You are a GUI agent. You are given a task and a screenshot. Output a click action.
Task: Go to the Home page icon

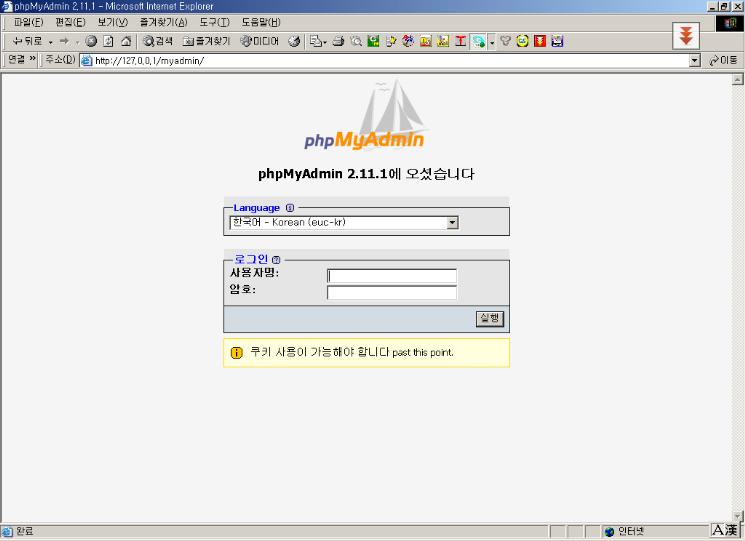[x=126, y=41]
